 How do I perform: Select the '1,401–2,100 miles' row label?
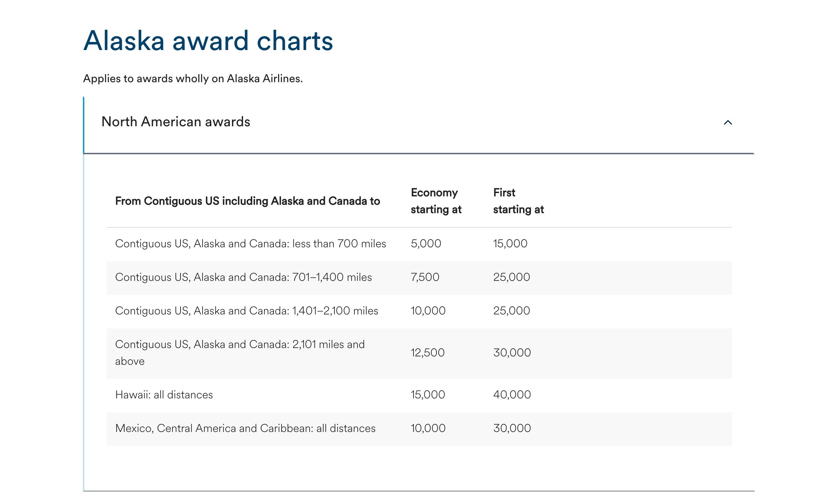coord(247,311)
